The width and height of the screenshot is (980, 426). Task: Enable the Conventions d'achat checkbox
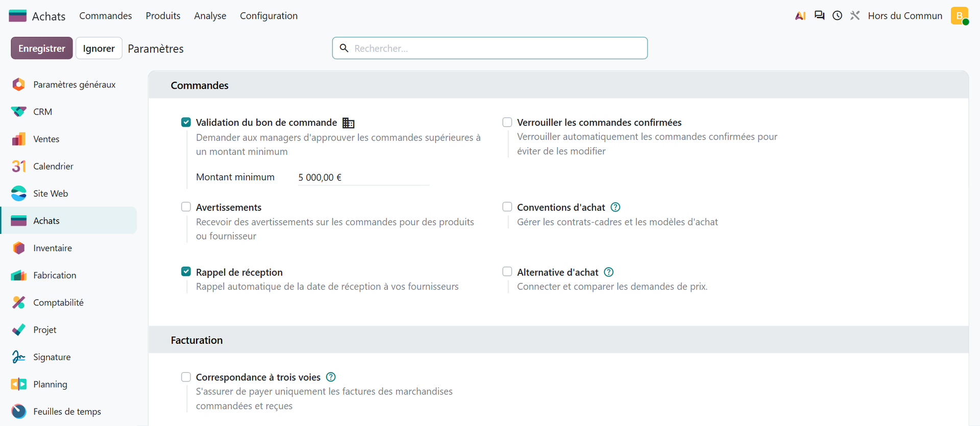[507, 207]
